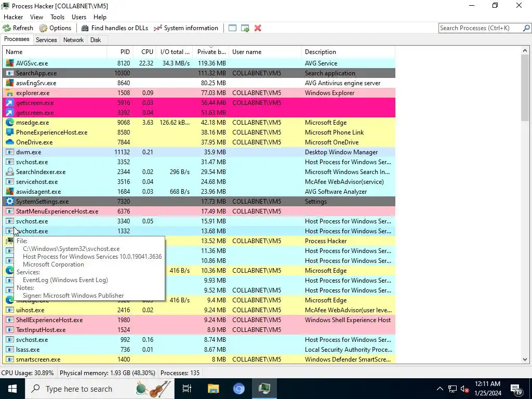The width and height of the screenshot is (532, 399).
Task: Select svchost.exe with PID 3352
Action: (199, 162)
